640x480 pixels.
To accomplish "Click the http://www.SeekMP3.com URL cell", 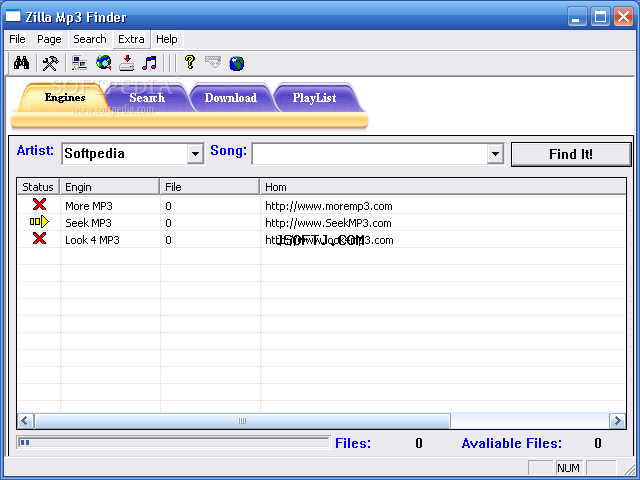I will [x=328, y=223].
